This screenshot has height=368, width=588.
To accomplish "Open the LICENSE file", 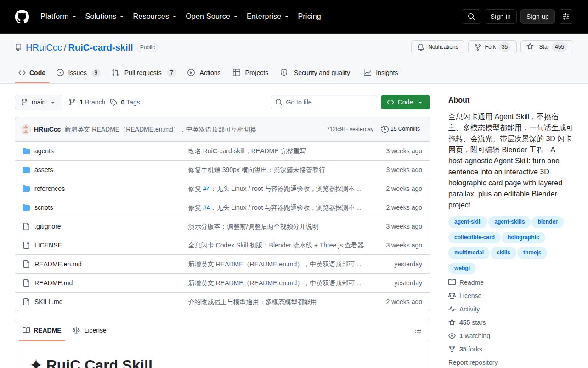I will click(48, 245).
